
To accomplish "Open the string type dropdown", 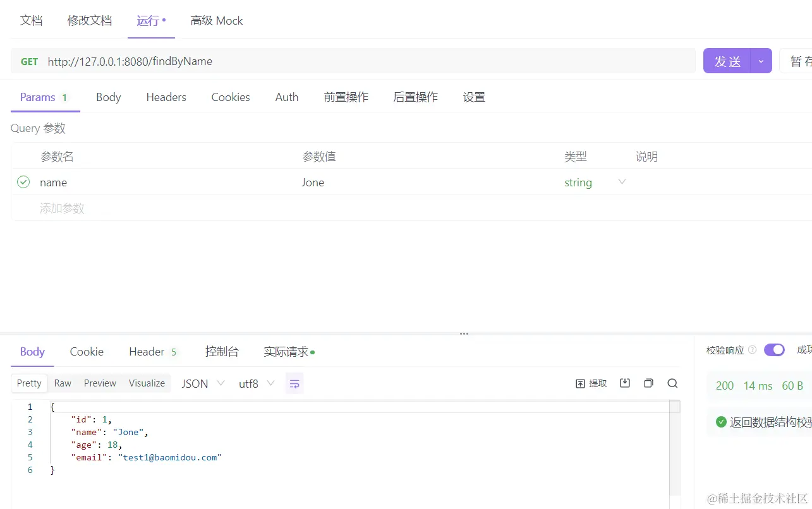I will tap(595, 183).
